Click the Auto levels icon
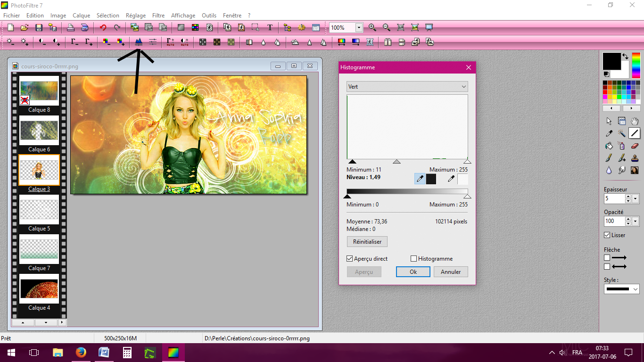This screenshot has width=644, height=362. [170, 42]
